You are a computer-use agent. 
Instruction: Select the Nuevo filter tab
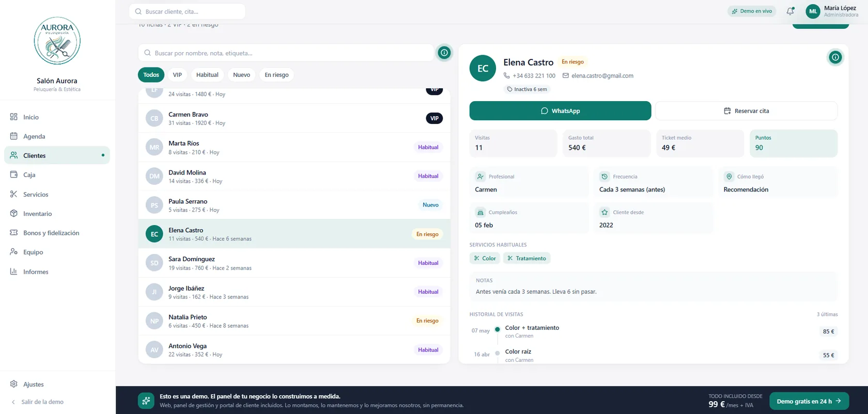241,75
